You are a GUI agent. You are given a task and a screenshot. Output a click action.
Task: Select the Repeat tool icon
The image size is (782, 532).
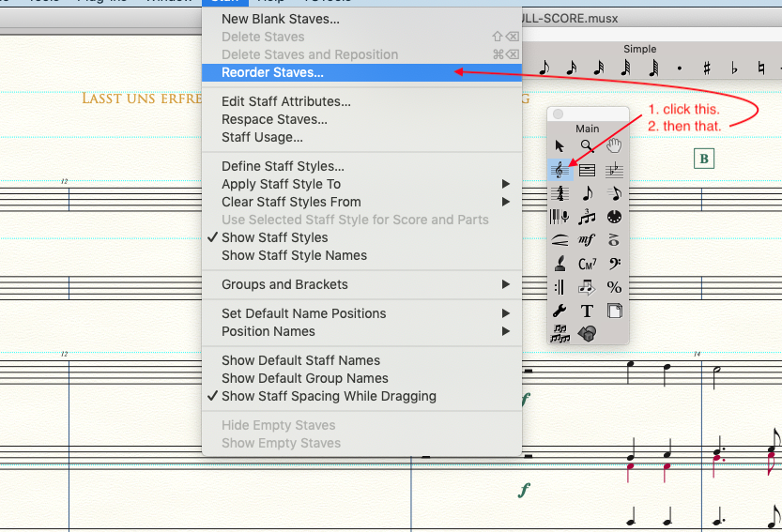coord(560,287)
